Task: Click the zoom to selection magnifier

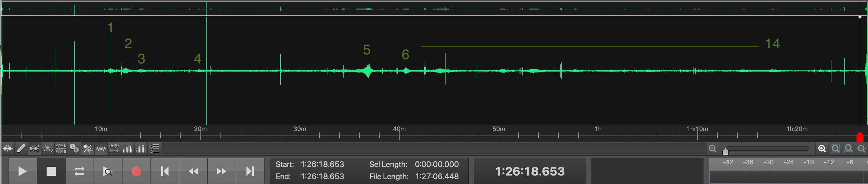Action: click(x=835, y=149)
